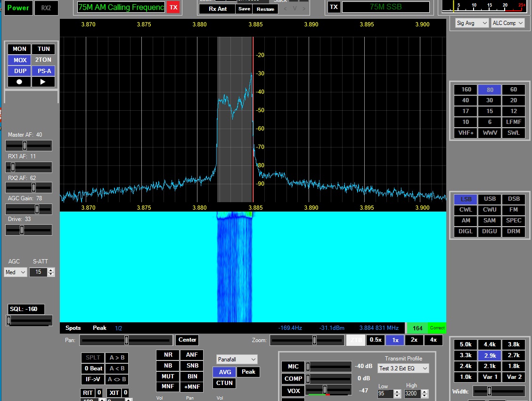Select the 2.4k filter width
Image resolution: width=532 pixels, height=401 pixels.
pyautogui.click(x=466, y=366)
